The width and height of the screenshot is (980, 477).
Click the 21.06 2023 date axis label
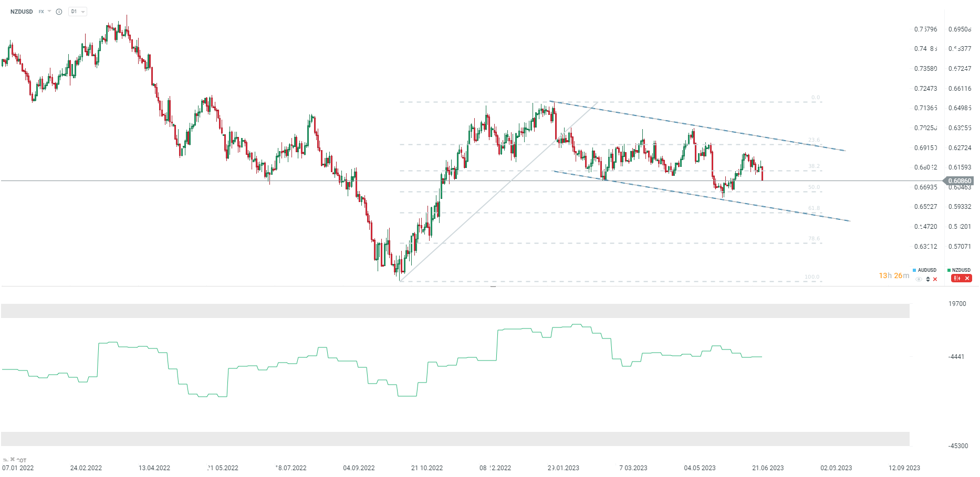[x=768, y=468]
